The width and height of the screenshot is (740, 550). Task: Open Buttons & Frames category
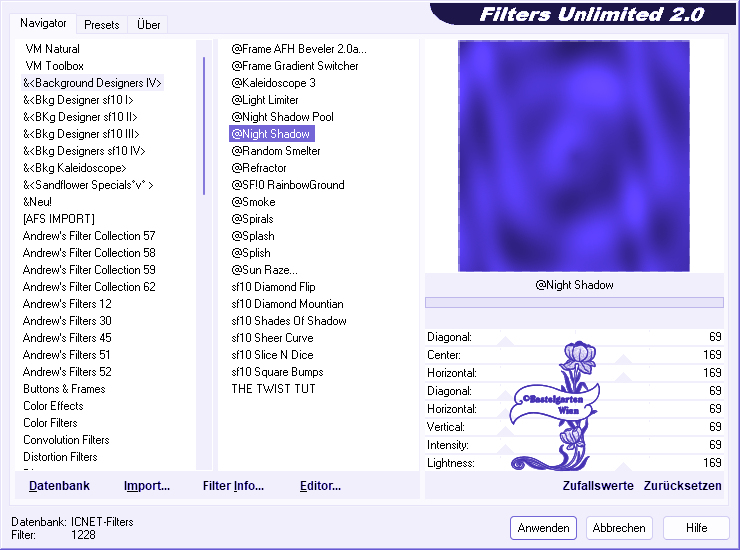(64, 389)
